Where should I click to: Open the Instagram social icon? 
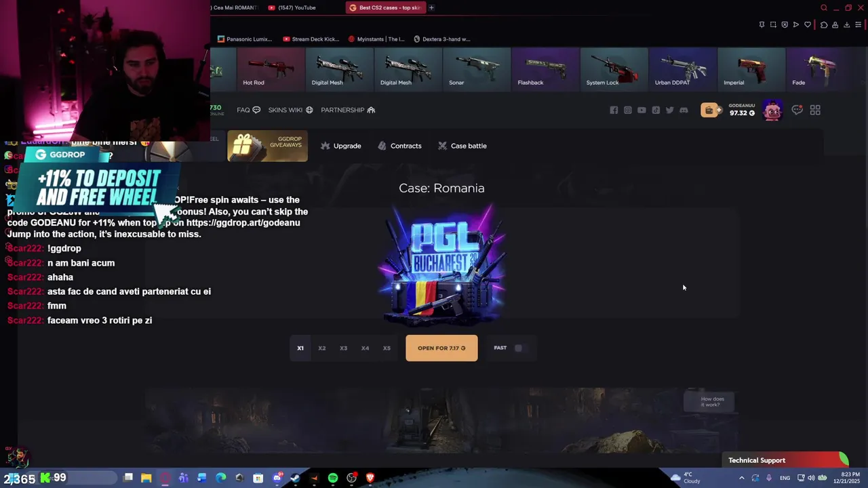628,110
